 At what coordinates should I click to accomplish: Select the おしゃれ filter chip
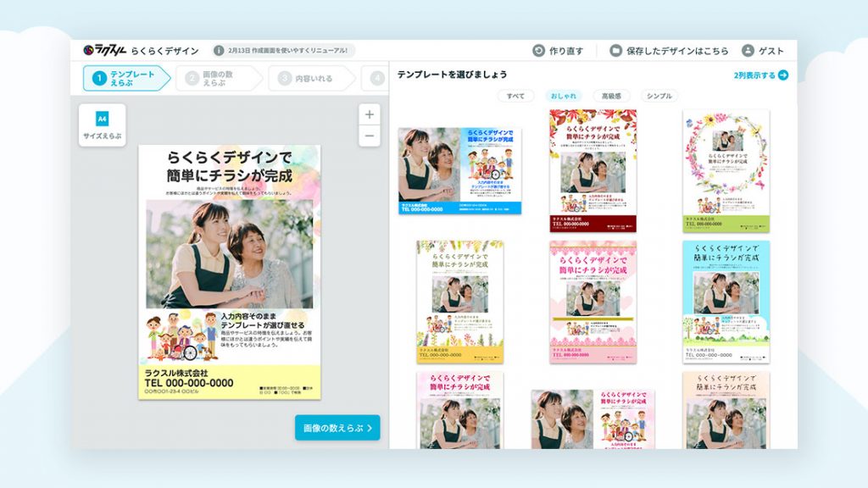pos(564,96)
